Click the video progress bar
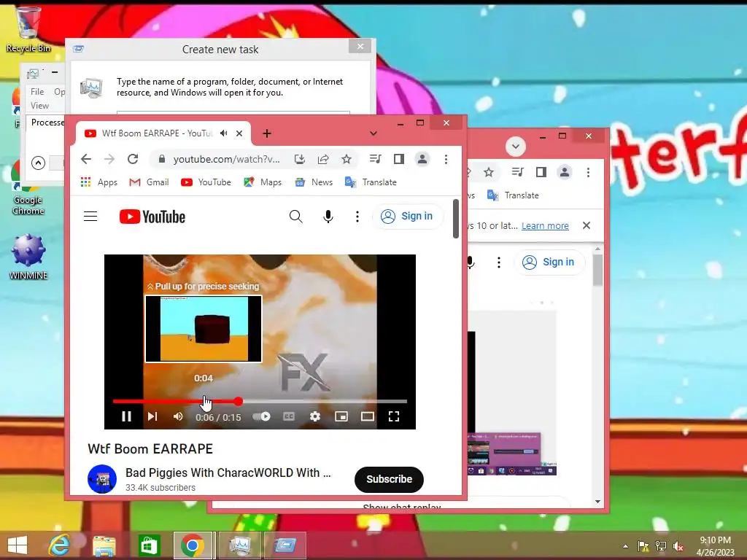Image resolution: width=747 pixels, height=560 pixels. pyautogui.click(x=260, y=402)
